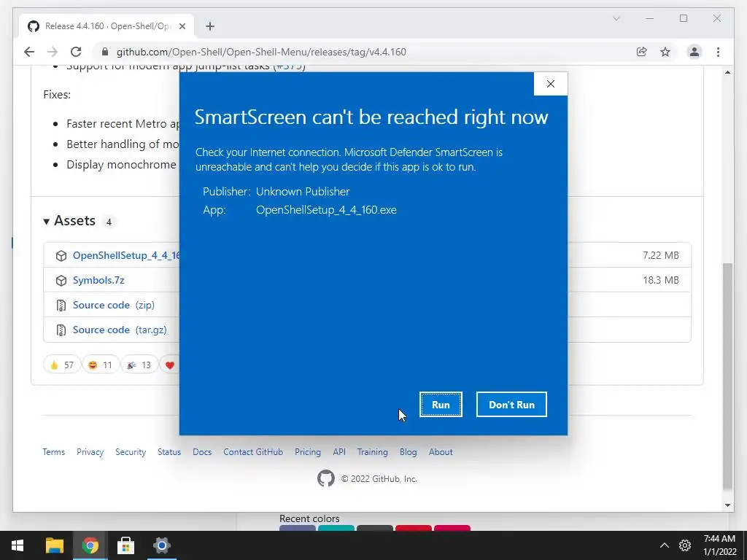Reload the GitHub release page

pyautogui.click(x=76, y=52)
